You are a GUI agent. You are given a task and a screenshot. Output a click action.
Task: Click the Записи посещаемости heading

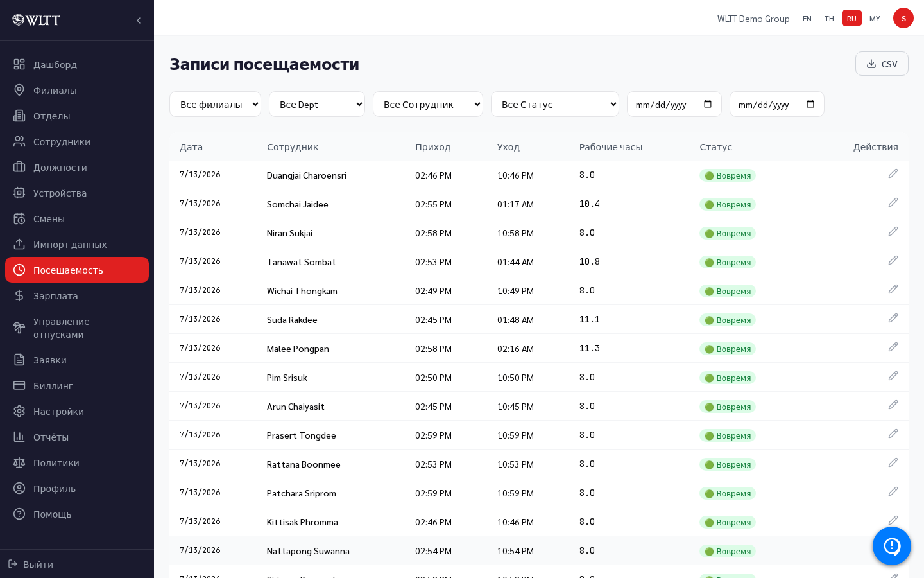coord(264,64)
